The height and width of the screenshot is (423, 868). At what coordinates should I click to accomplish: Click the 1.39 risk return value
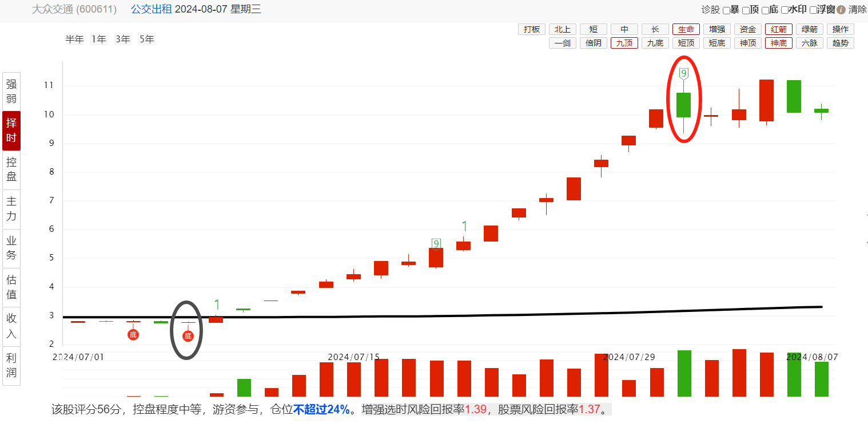point(475,410)
